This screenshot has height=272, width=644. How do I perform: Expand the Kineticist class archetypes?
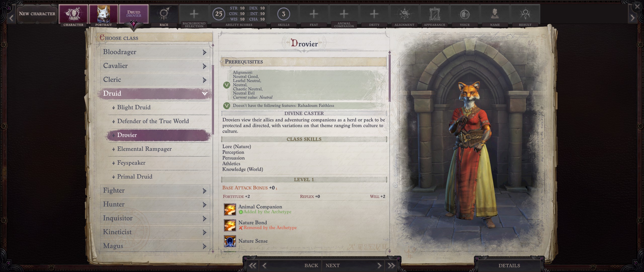click(x=205, y=232)
